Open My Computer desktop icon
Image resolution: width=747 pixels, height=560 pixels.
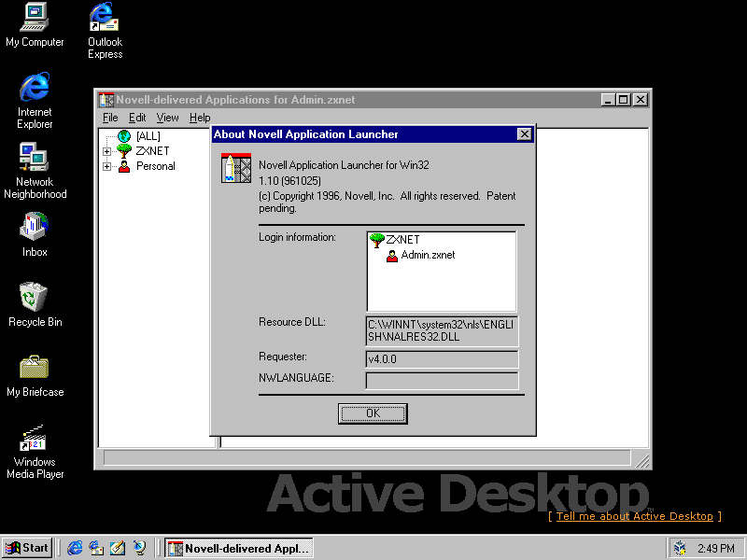[x=35, y=25]
